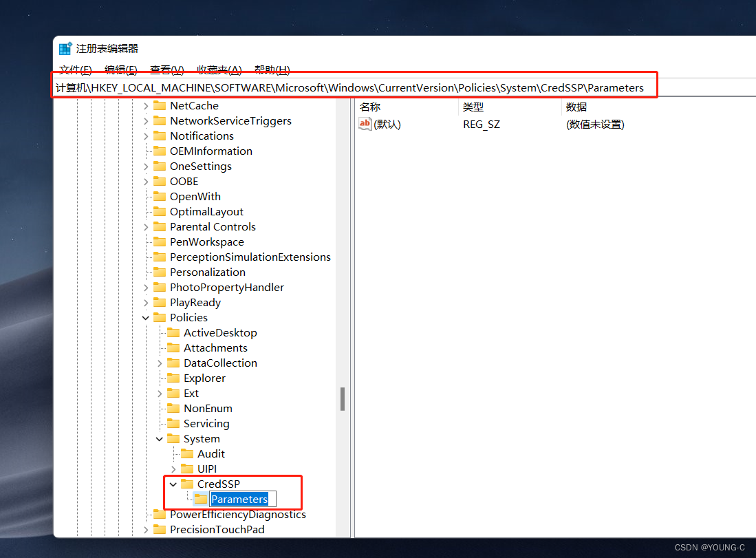Select the (默认) value name

[387, 124]
